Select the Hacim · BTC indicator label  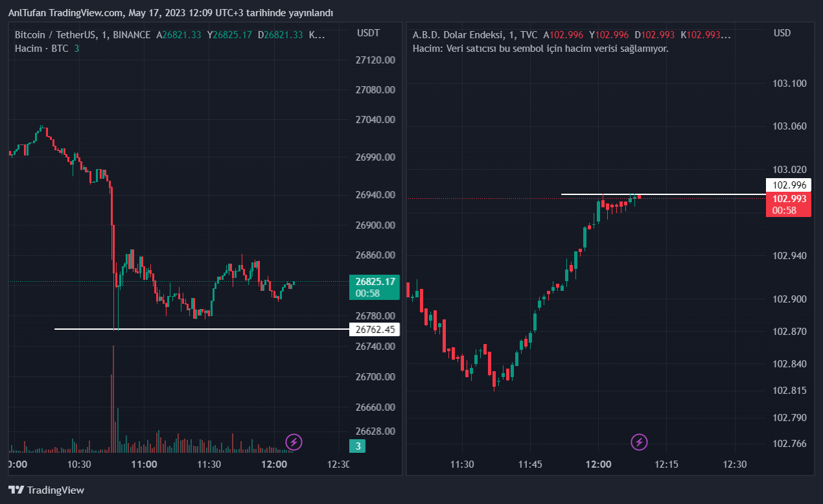pyautogui.click(x=41, y=48)
